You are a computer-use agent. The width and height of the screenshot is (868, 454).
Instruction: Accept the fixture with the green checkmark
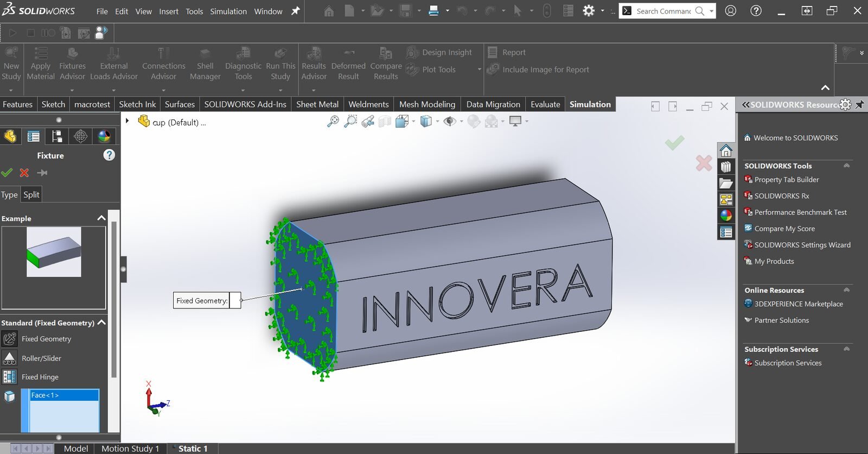pyautogui.click(x=7, y=173)
